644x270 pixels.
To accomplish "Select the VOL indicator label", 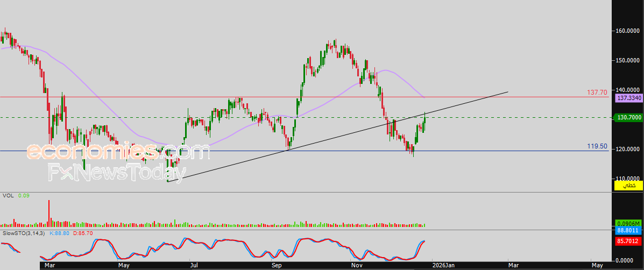I will pos(8,196).
